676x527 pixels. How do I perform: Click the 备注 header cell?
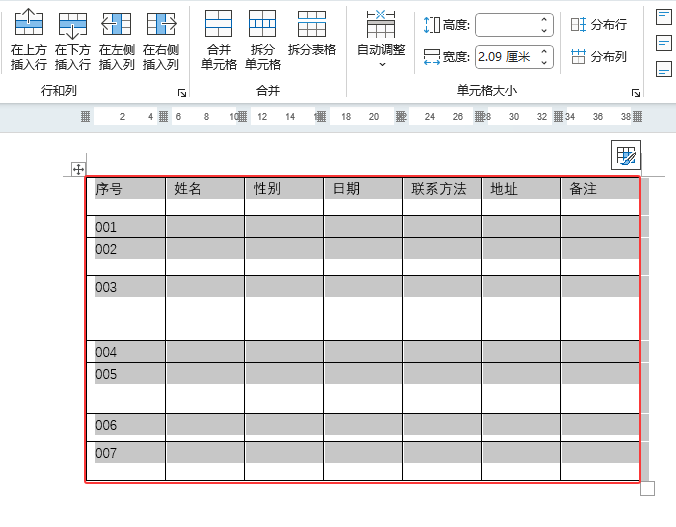click(600, 196)
